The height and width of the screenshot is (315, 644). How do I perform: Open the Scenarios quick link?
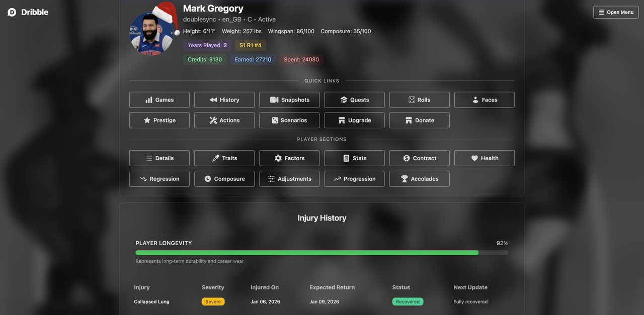pyautogui.click(x=289, y=121)
